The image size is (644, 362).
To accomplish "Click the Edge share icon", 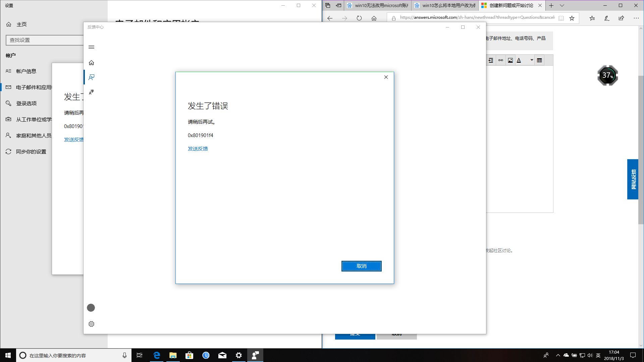I will click(x=621, y=18).
